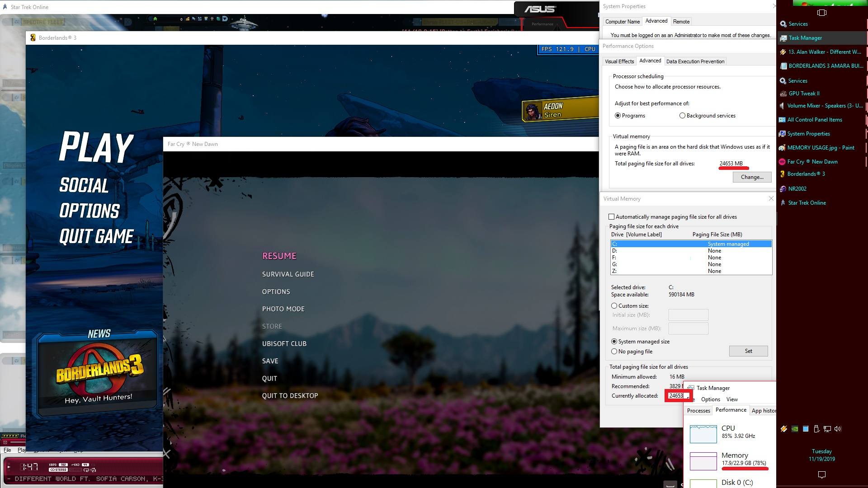Open the BORDERLANDS 3 AMARA notepad taskbar entry

[x=821, y=66]
